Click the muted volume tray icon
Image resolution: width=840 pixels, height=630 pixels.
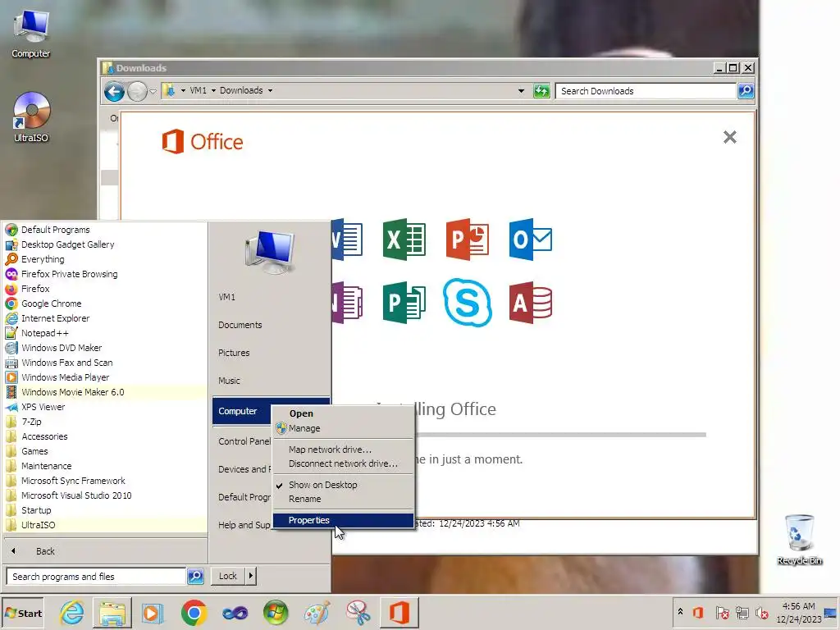(x=761, y=612)
